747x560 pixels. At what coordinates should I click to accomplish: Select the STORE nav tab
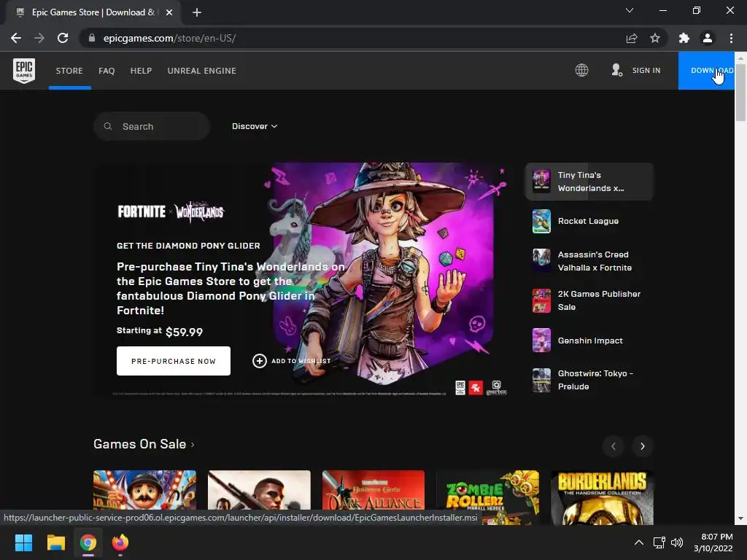pos(69,71)
